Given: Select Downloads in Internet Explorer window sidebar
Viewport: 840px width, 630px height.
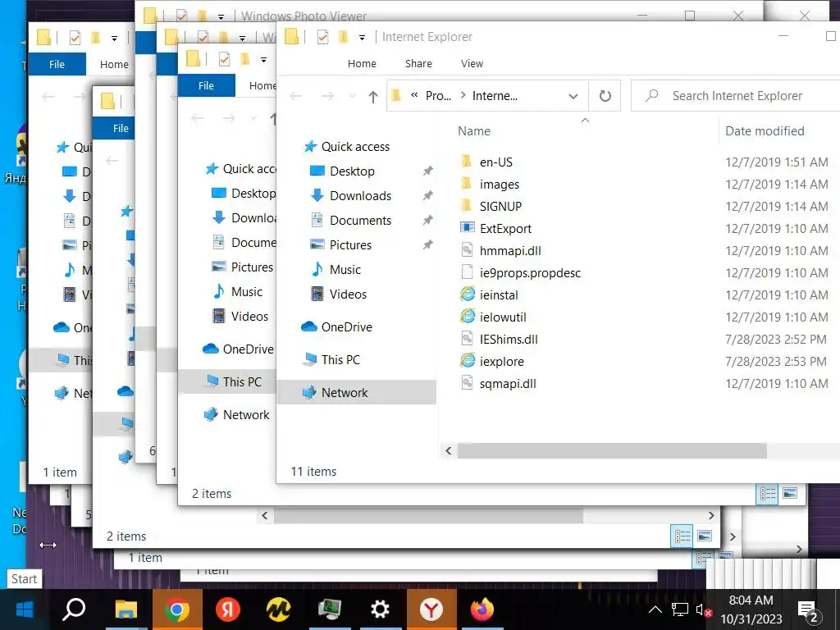Looking at the screenshot, I should [361, 196].
